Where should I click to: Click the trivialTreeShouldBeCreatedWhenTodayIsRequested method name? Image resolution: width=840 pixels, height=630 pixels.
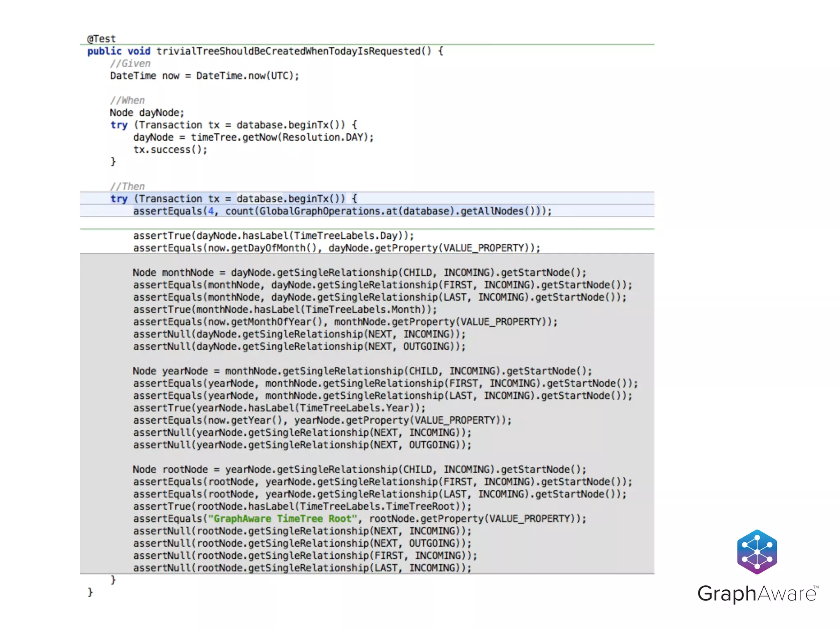288,51
